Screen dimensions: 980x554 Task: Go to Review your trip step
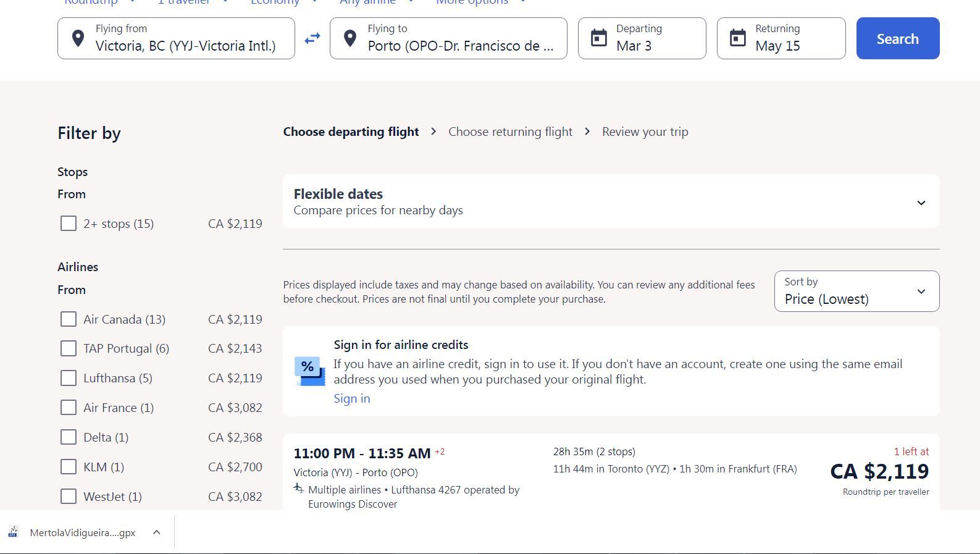[x=645, y=132]
